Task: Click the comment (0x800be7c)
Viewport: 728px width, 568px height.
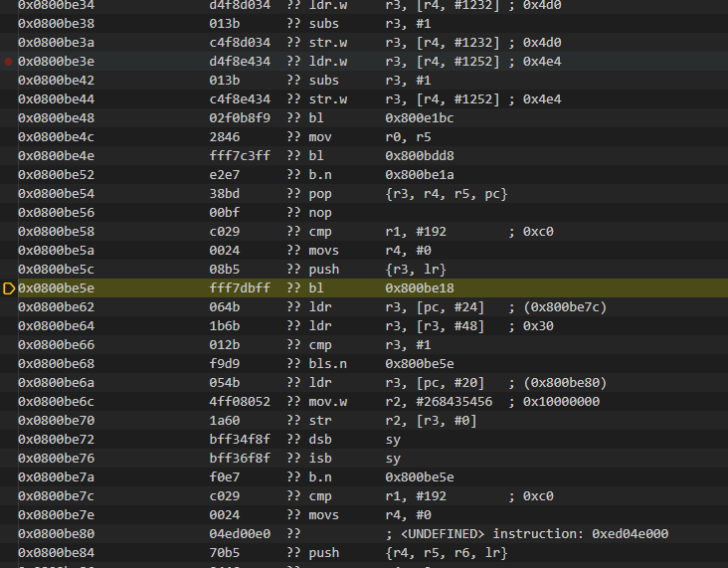Action: pos(565,307)
